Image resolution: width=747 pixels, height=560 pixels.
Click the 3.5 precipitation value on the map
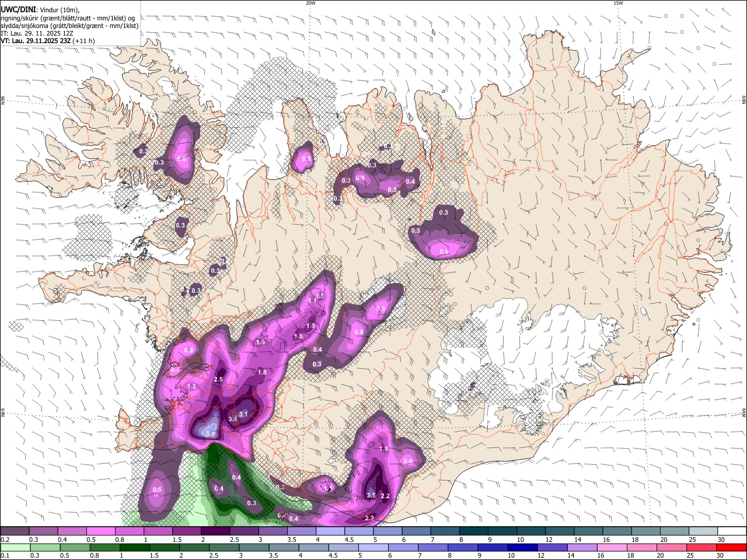pos(371,495)
